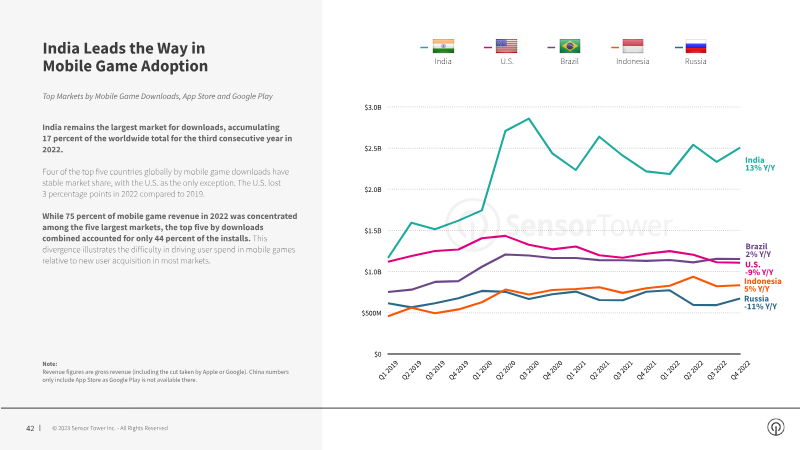The height and width of the screenshot is (450, 800).
Task: Click the Q4 2022 x-axis label
Action: tap(740, 370)
